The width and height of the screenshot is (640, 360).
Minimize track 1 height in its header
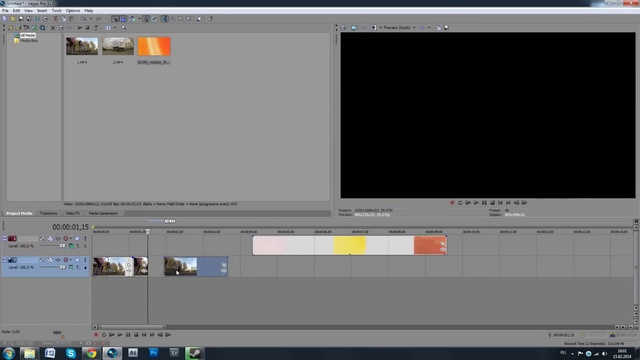tap(4, 238)
